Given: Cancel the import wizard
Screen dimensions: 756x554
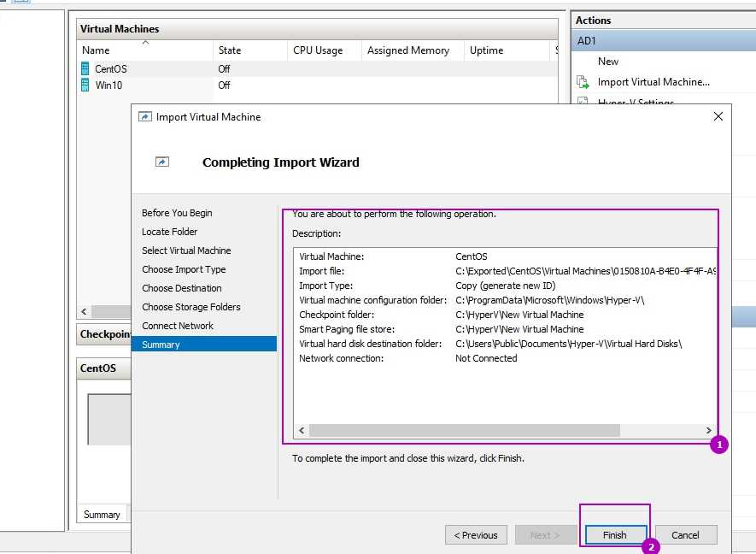Looking at the screenshot, I should click(685, 535).
